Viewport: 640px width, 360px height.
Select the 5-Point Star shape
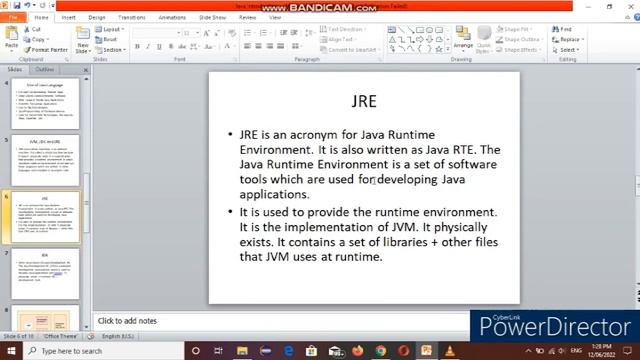coord(439,49)
